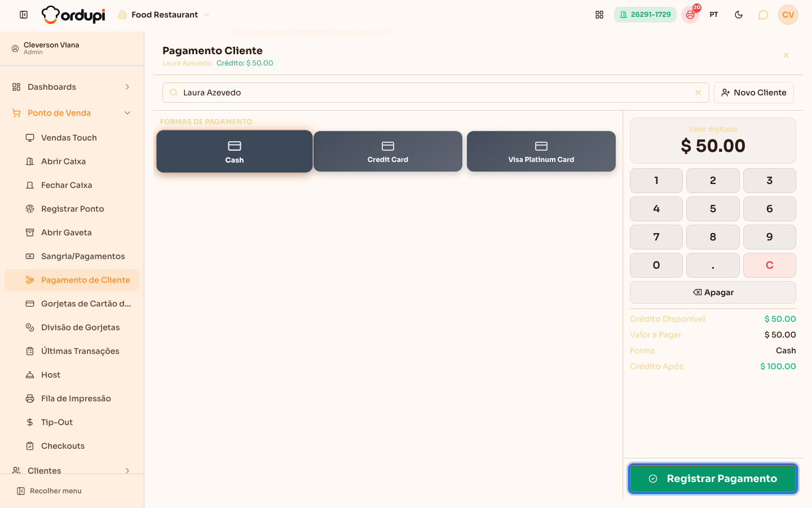Go to Registrar Ponto
This screenshot has height=508, width=812.
coord(72,209)
